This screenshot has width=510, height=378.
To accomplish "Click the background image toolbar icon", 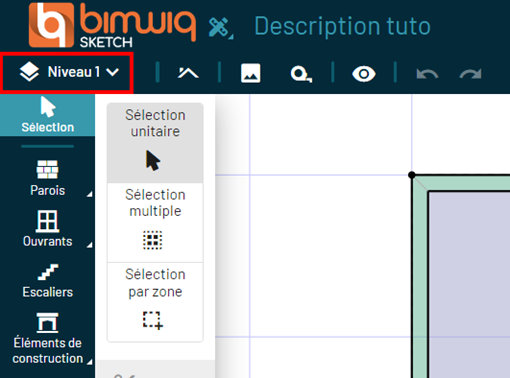I will (x=251, y=73).
